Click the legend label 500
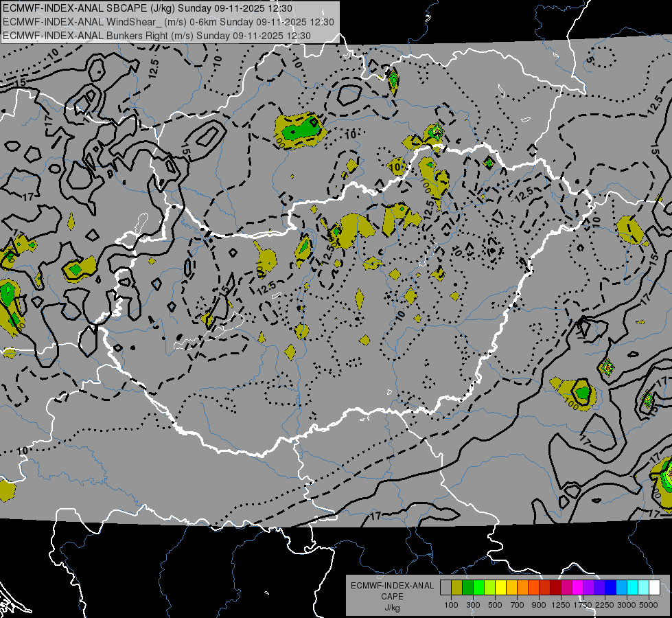 tap(495, 605)
